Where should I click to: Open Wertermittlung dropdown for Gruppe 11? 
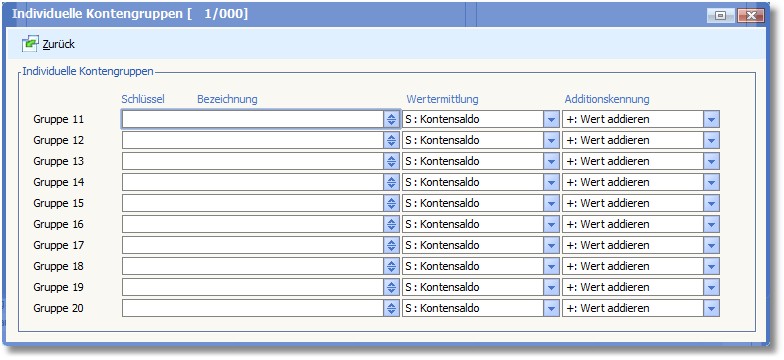(551, 120)
